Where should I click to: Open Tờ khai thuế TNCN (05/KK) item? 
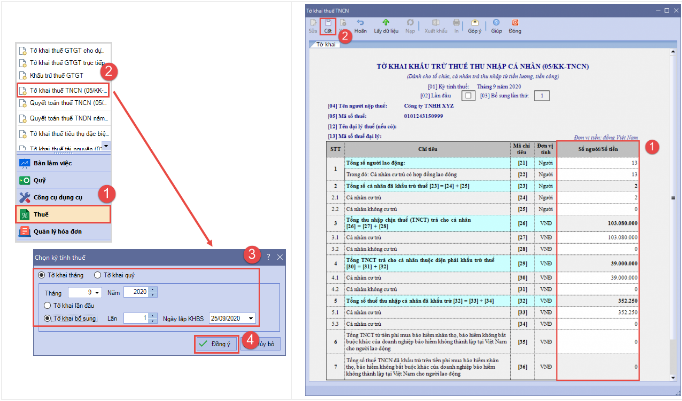click(63, 90)
